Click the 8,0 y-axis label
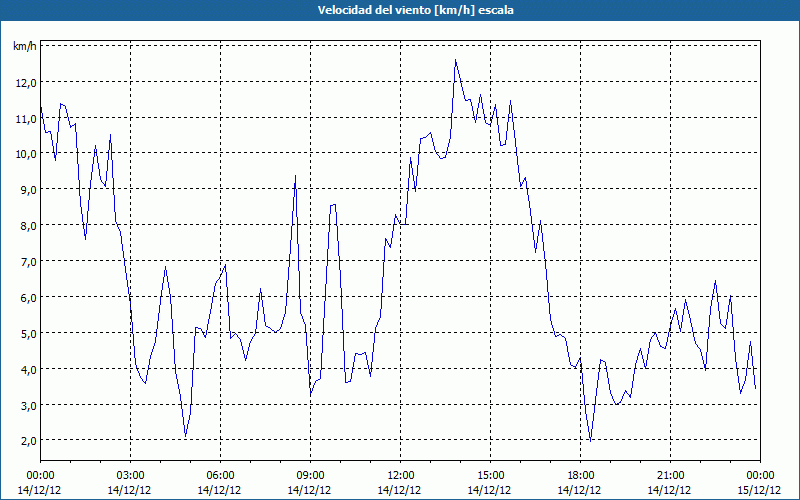Screen dimensions: 800x500 (x=28, y=226)
